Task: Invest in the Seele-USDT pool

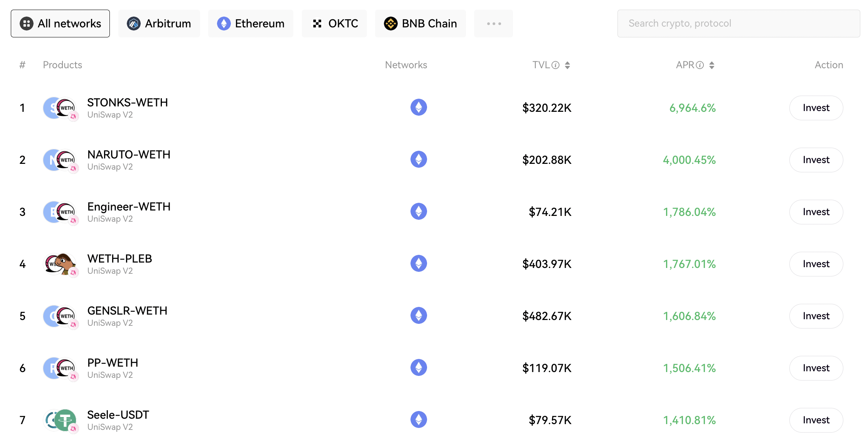Action: click(816, 420)
